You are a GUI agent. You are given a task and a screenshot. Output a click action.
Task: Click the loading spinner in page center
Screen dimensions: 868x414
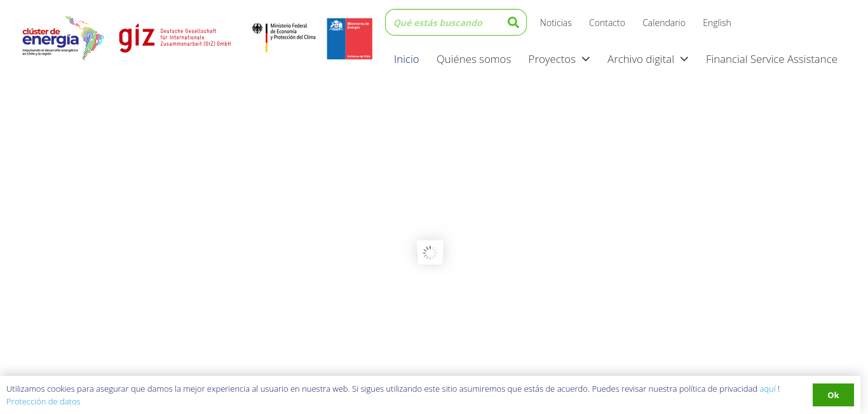[430, 252]
